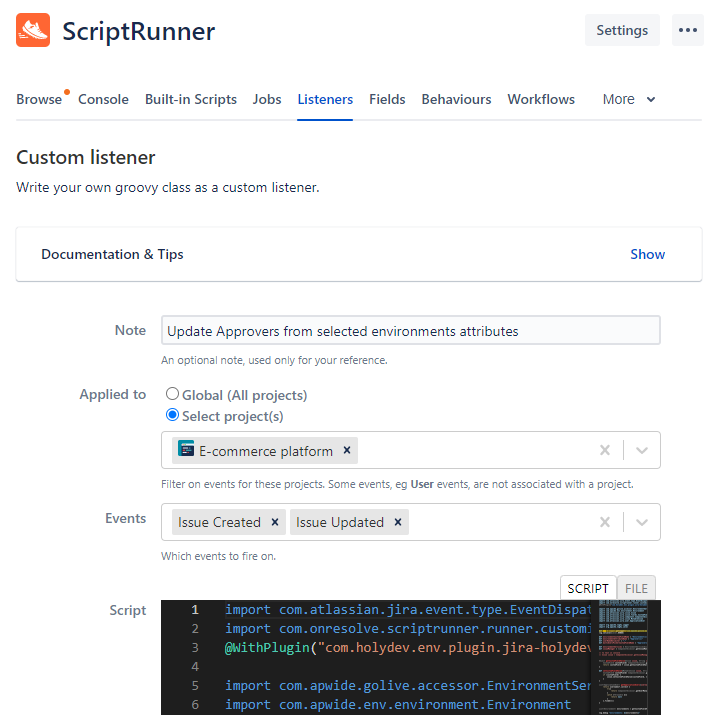Clear all selected events

pos(604,522)
